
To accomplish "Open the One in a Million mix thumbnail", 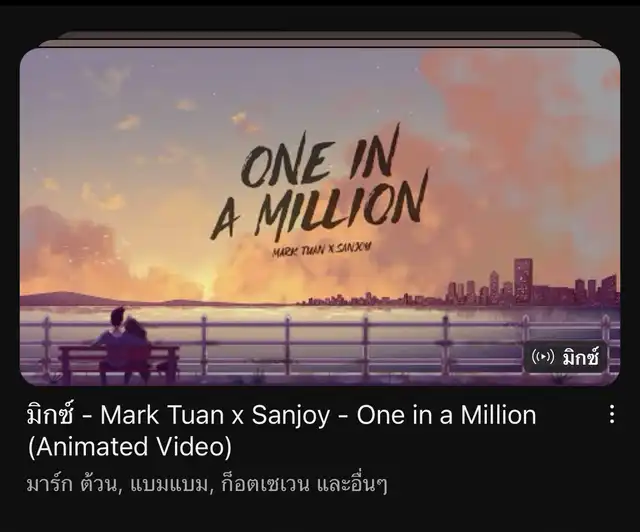I will [x=320, y=217].
